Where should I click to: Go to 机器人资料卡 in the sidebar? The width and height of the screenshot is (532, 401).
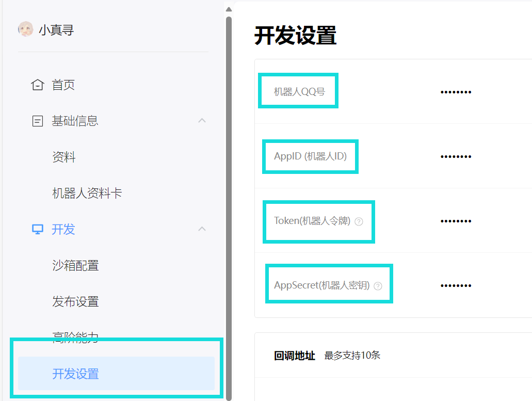click(87, 193)
